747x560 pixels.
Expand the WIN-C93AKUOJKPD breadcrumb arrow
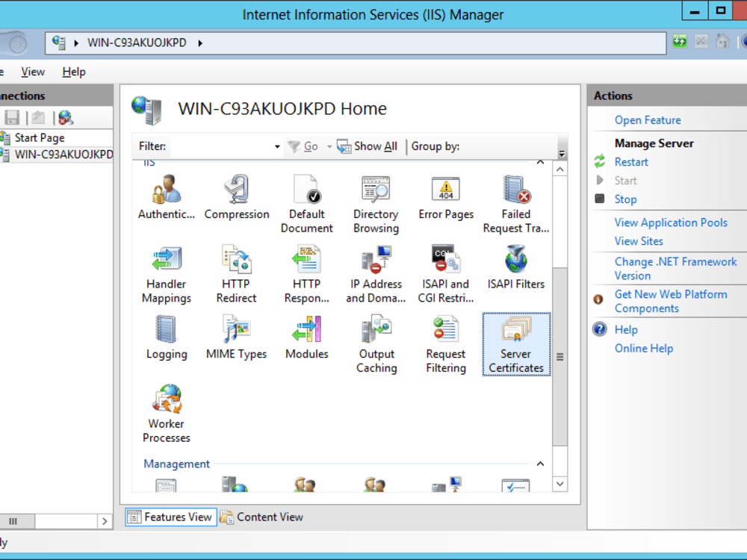200,43
